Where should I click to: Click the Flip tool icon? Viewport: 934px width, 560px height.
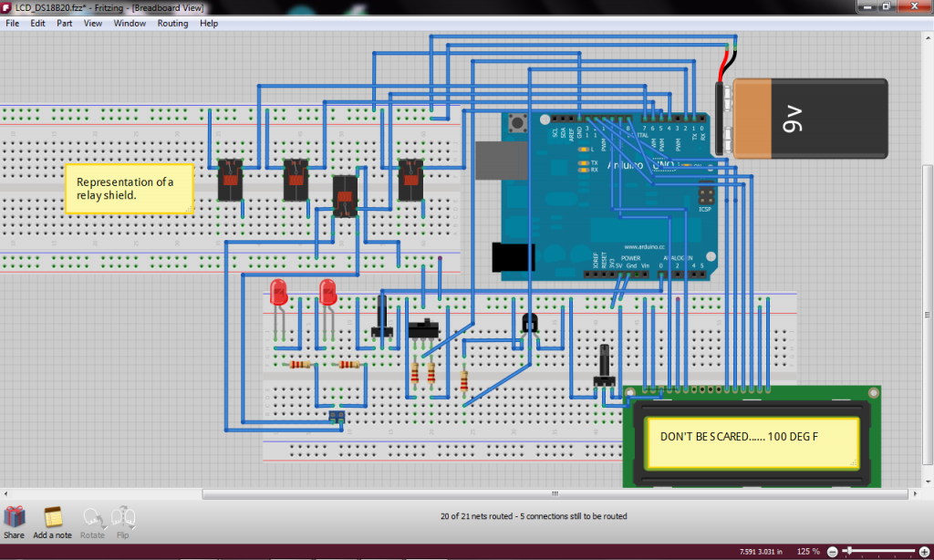click(x=123, y=518)
